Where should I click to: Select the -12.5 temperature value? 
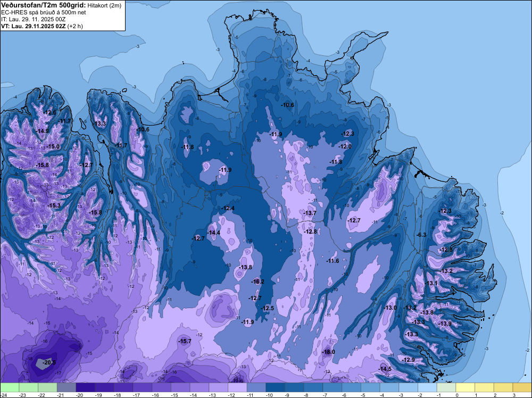(x=268, y=308)
